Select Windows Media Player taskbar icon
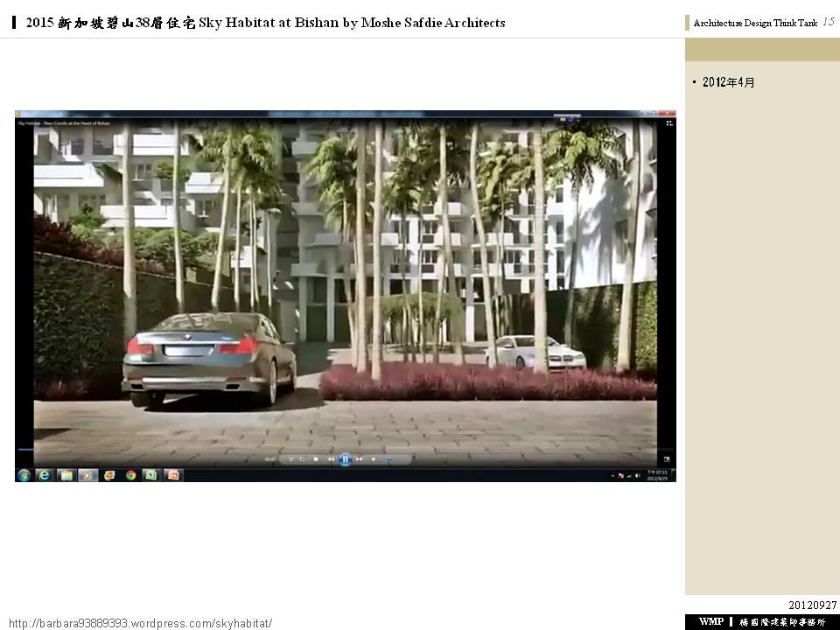 tap(87, 475)
